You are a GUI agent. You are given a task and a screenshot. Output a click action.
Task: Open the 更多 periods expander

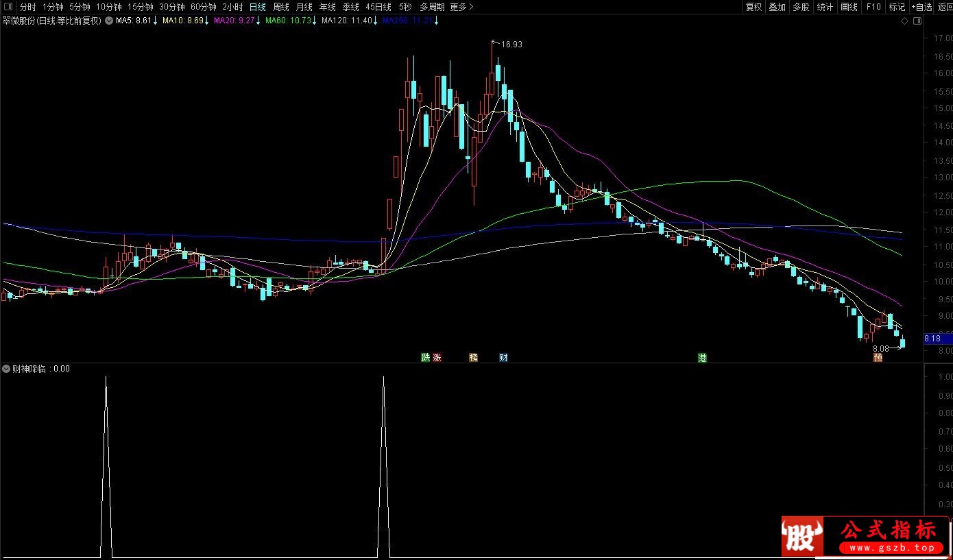pos(461,7)
